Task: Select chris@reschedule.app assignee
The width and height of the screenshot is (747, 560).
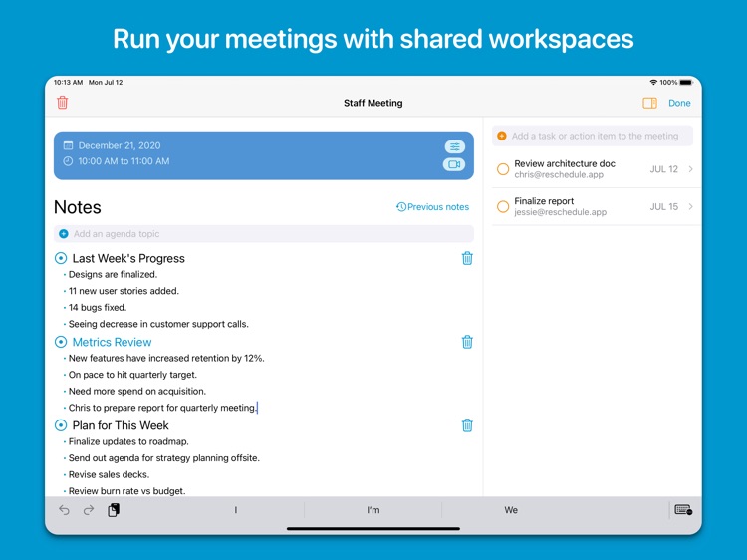Action: coord(559,175)
